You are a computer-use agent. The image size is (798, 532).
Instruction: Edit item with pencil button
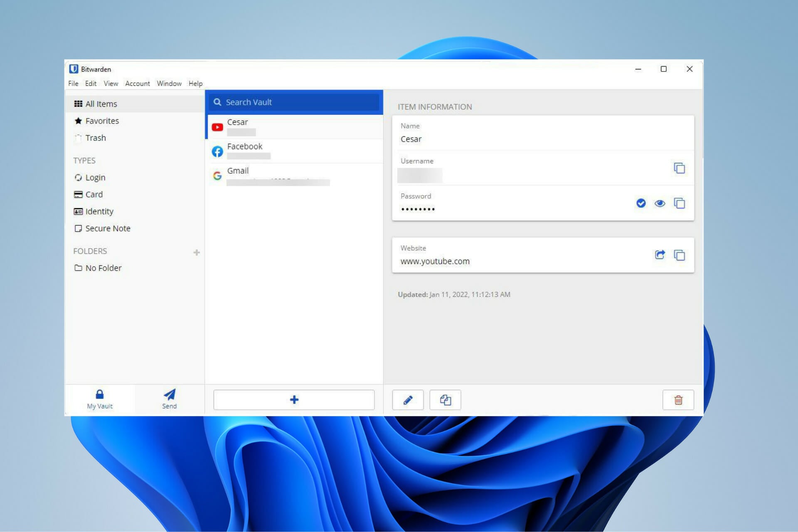pyautogui.click(x=408, y=400)
